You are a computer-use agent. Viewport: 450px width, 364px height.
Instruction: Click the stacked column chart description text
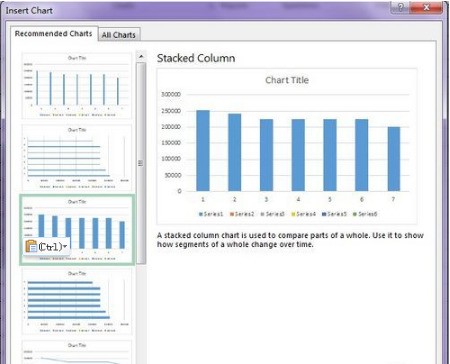click(x=290, y=240)
